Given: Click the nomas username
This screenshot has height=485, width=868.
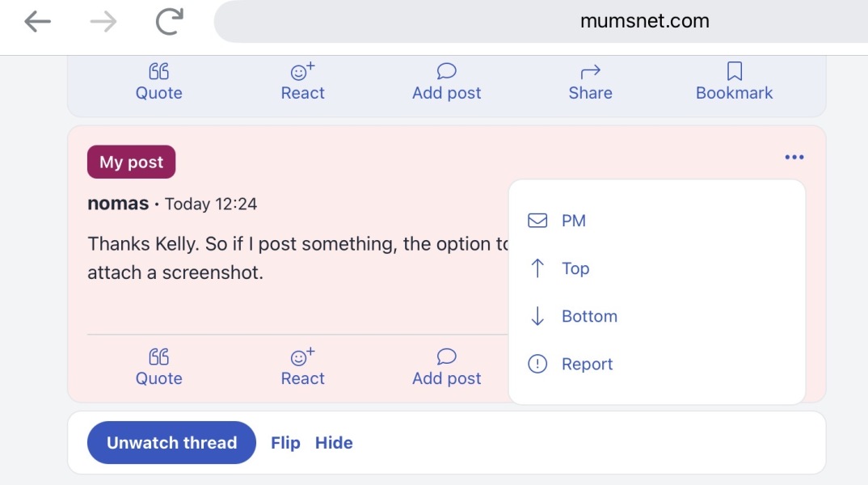Looking at the screenshot, I should [x=117, y=203].
